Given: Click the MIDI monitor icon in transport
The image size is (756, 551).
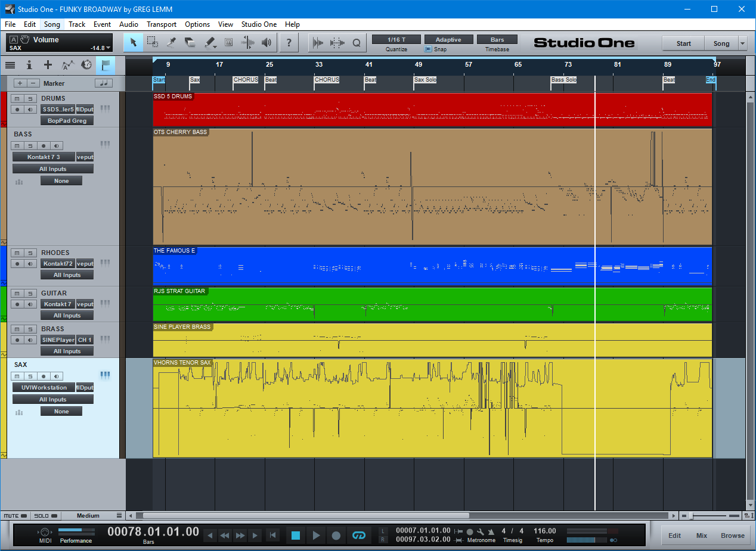Looking at the screenshot, I should point(45,532).
